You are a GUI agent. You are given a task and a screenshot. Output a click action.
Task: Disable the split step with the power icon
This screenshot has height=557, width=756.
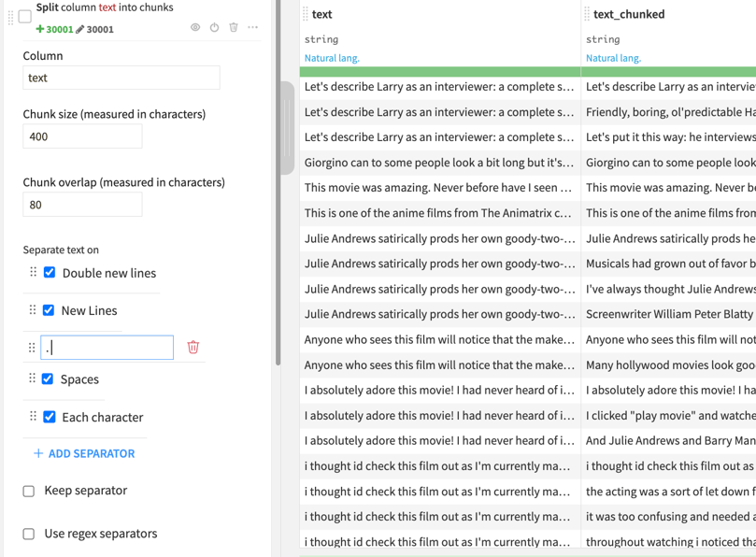pos(214,28)
